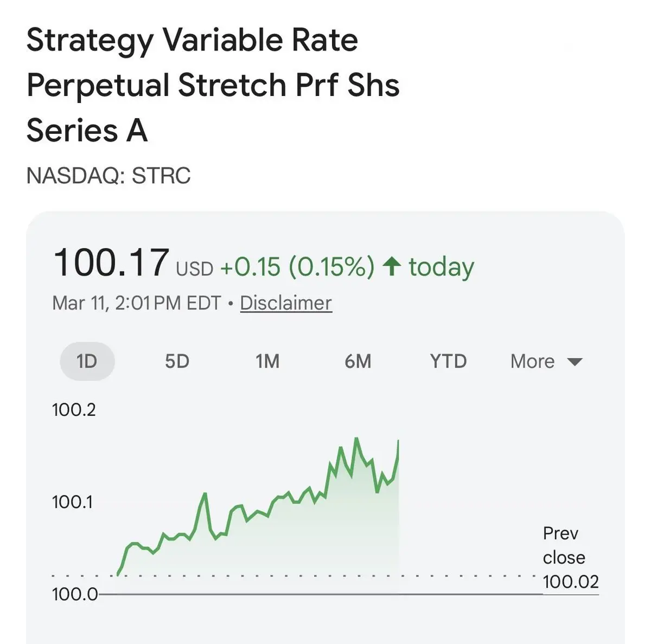The height and width of the screenshot is (644, 651).
Task: Click the 100.1 y-axis label
Action: 72,502
